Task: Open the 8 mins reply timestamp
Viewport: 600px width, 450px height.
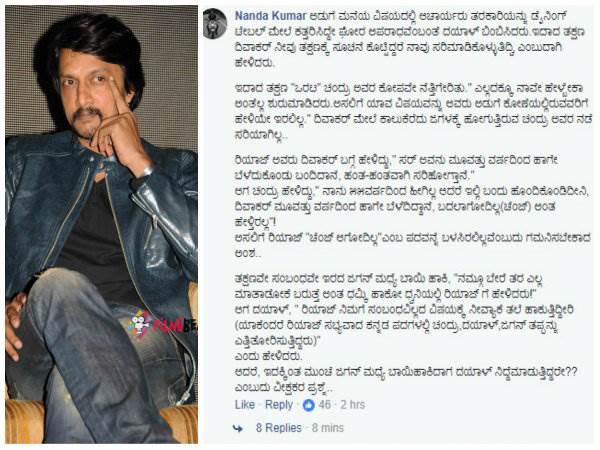Action: coord(328,428)
